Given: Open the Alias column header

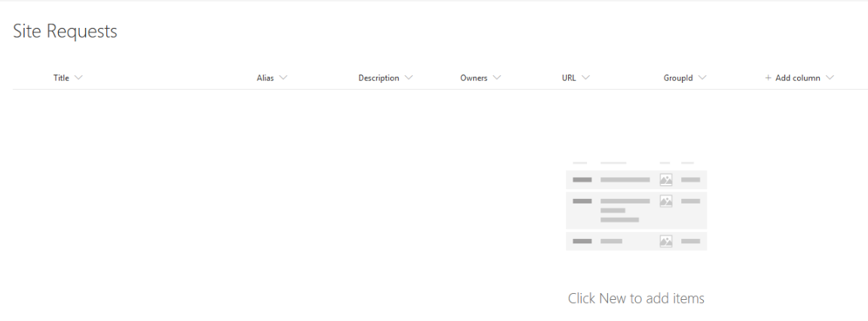Looking at the screenshot, I should pos(265,78).
